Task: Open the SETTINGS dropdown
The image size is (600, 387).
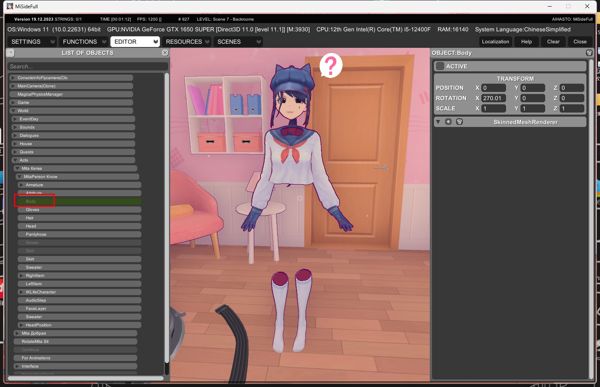Action: [32, 41]
